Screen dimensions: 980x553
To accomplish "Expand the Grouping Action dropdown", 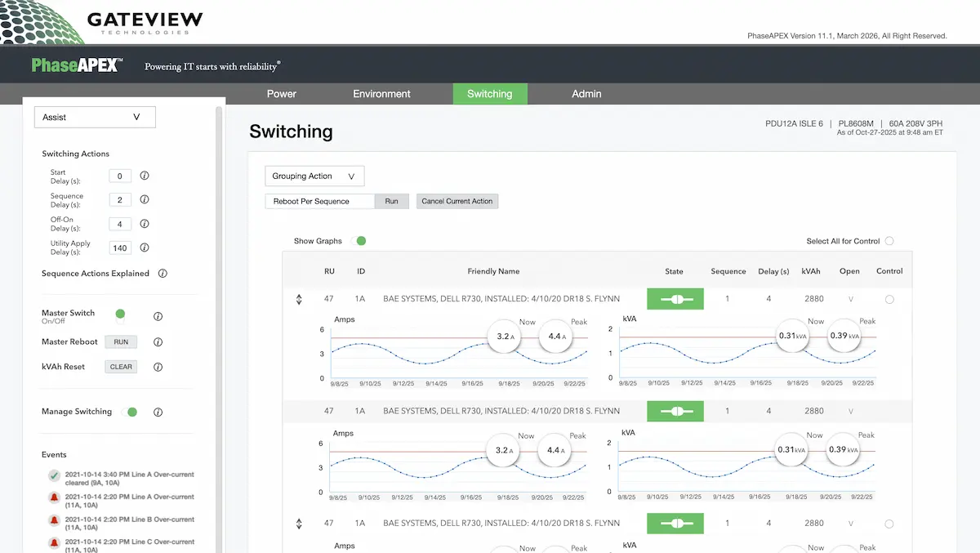I will click(314, 176).
